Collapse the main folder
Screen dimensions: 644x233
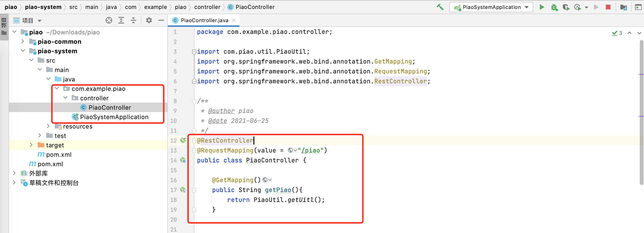(40, 69)
